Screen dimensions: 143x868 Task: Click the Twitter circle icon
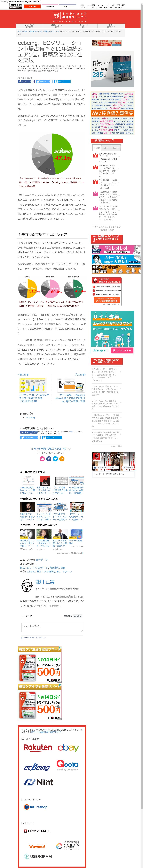56,459
